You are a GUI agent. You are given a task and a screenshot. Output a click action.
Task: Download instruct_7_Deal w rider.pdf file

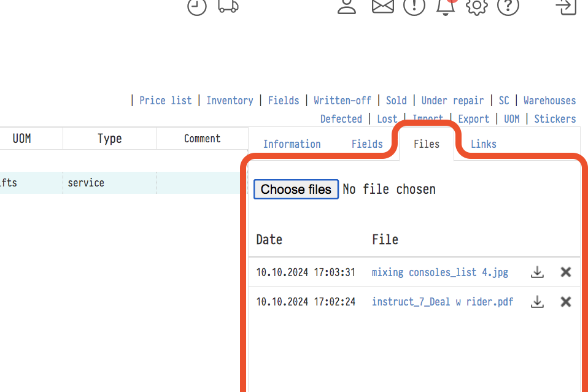(537, 302)
